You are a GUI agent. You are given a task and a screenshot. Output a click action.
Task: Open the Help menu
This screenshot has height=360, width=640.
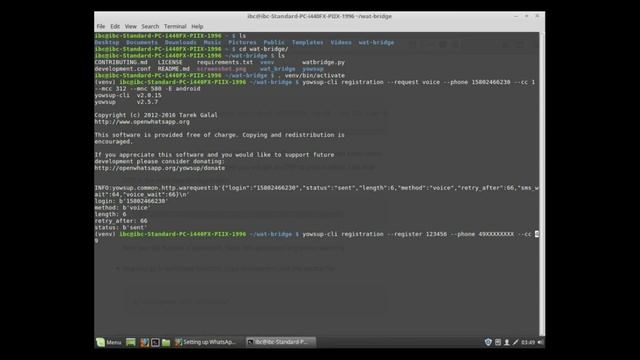pyautogui.click(x=197, y=27)
